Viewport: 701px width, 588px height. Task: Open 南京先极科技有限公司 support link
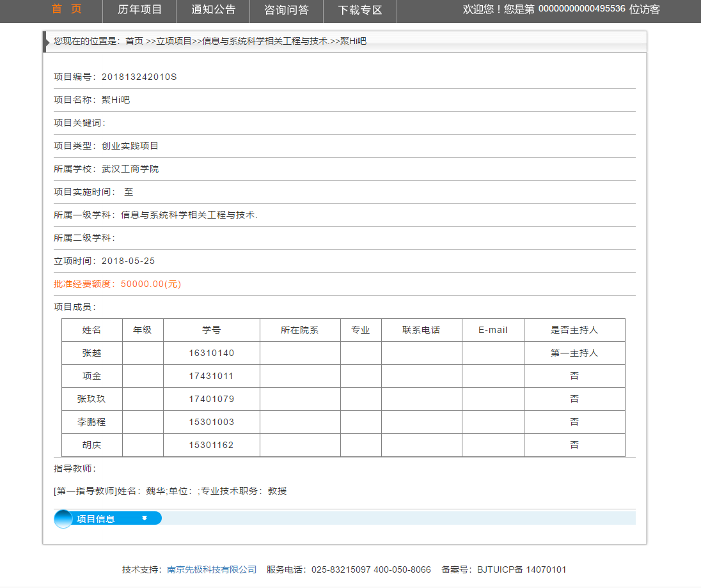212,569
